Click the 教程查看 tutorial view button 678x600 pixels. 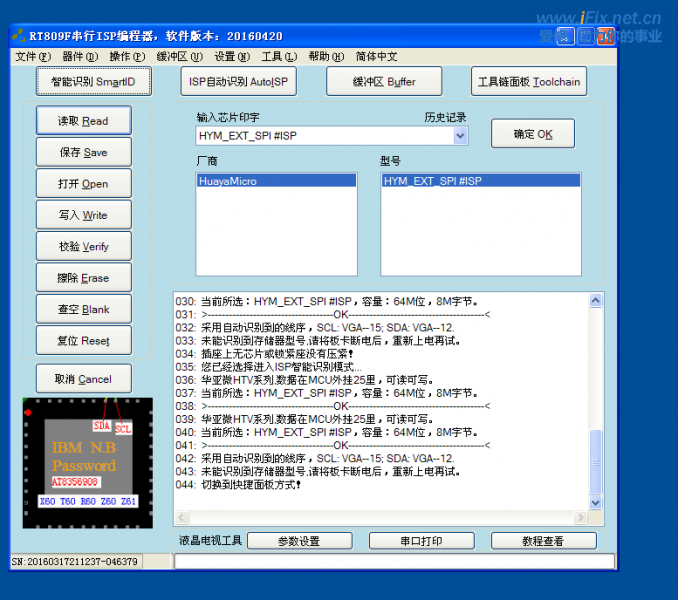click(544, 541)
